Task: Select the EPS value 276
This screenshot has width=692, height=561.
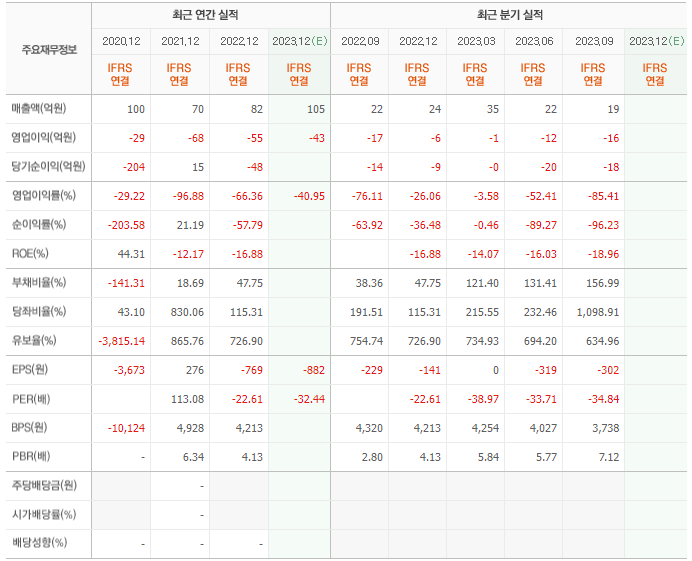Action: [195, 370]
